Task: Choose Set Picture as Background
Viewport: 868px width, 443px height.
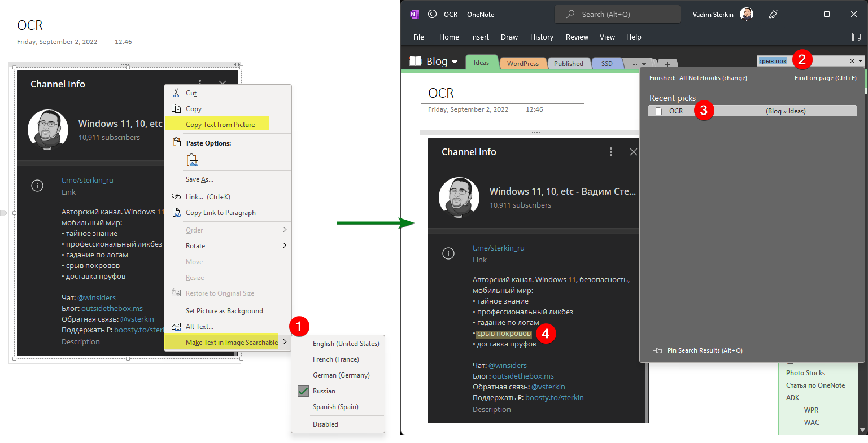Action: [228, 311]
